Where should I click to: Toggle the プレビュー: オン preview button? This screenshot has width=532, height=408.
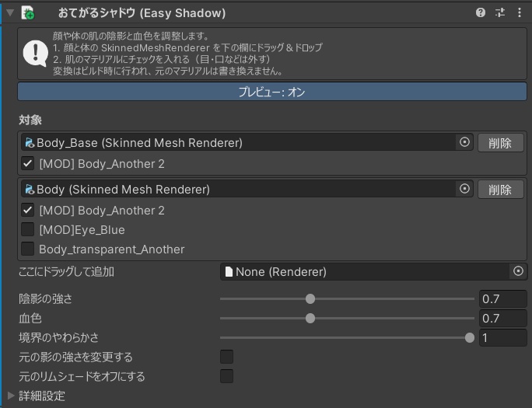click(x=272, y=92)
